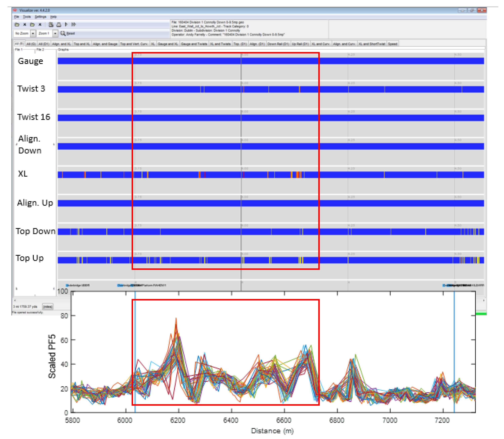This screenshot has width=504, height=439.
Task: Switch to the Gauge and Twists tab
Action: [194, 44]
